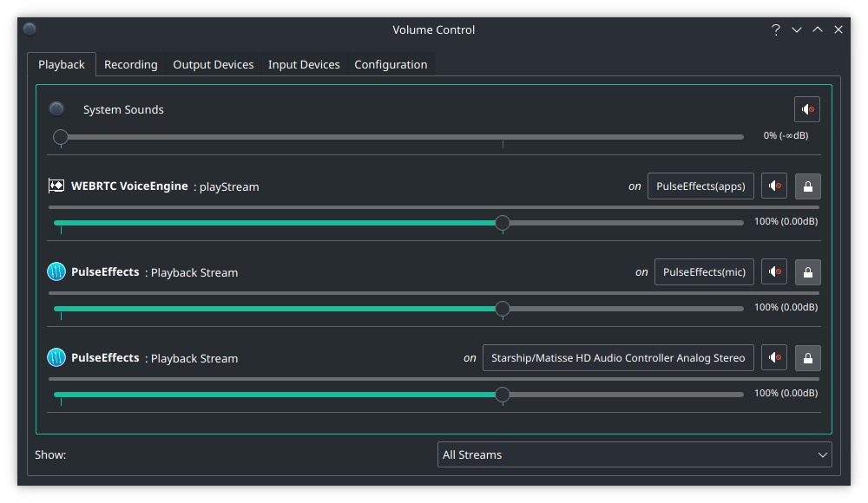Switch to the Recording tab
The width and height of the screenshot is (868, 503).
click(130, 64)
